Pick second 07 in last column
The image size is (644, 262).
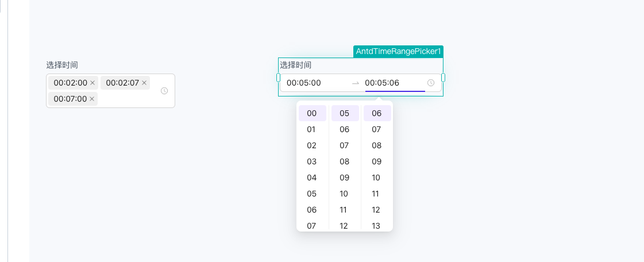(377, 130)
